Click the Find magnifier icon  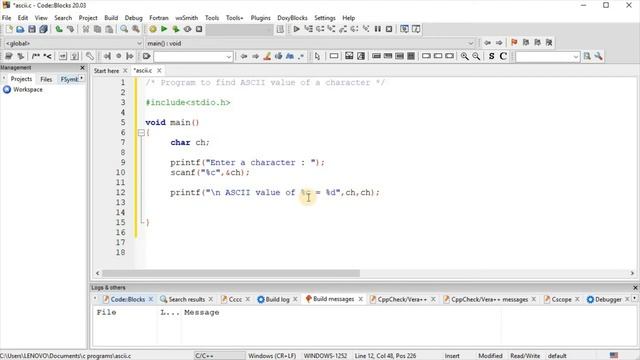pos(124,29)
